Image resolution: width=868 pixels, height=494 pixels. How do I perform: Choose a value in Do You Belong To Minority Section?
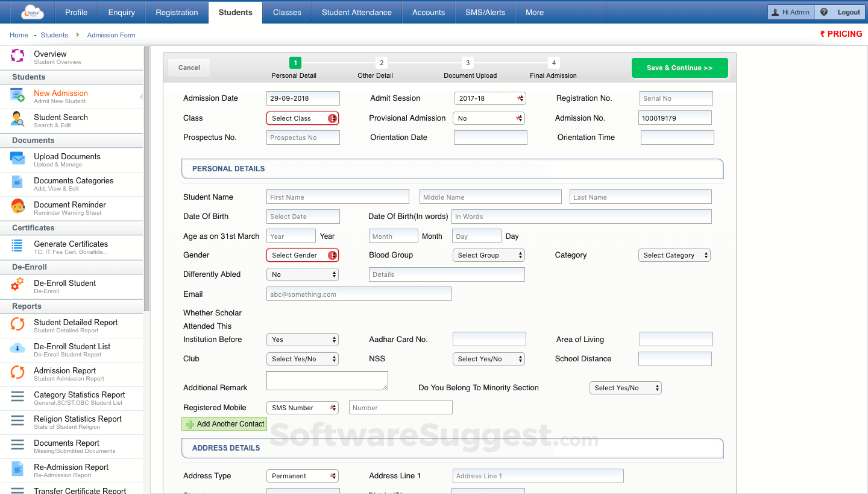click(x=625, y=388)
